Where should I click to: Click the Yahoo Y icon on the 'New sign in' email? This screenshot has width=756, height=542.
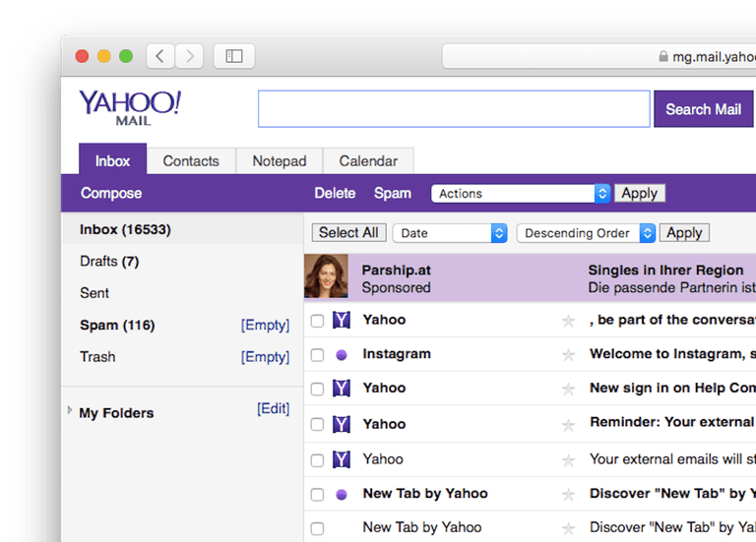coord(342,388)
